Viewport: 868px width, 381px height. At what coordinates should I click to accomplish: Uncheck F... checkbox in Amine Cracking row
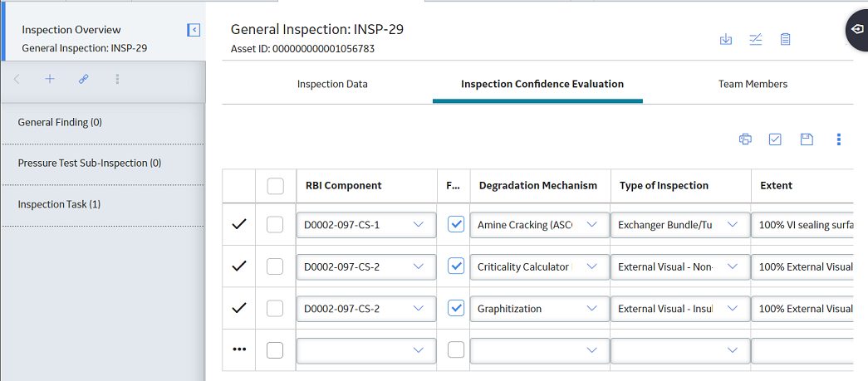[x=455, y=224]
